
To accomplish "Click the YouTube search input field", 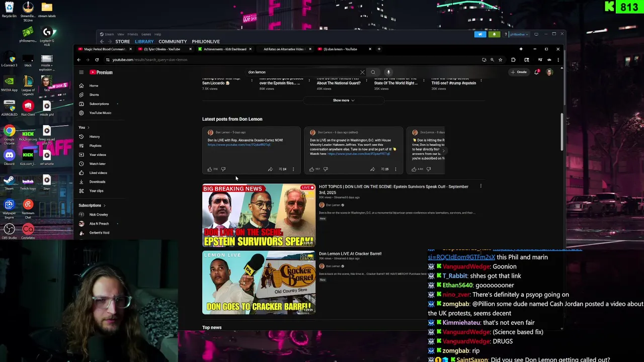I will [303, 72].
